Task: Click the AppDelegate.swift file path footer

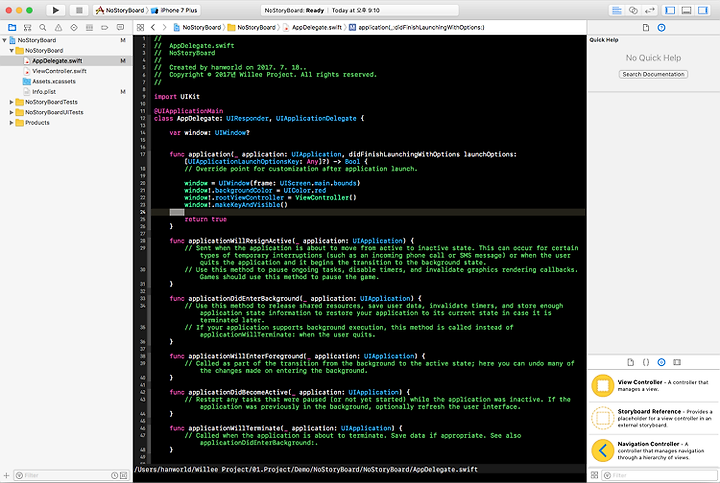Action: pos(306,469)
